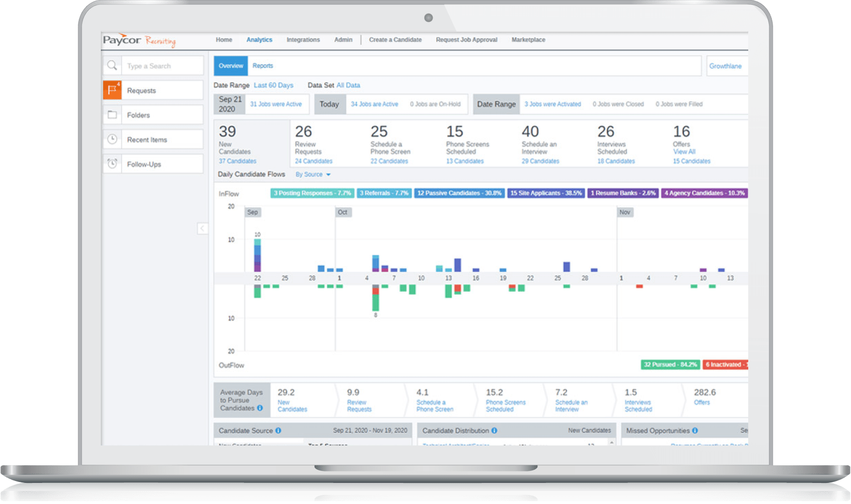Click the Type a Search field
Viewport: 851px width, 504px height.
point(162,66)
